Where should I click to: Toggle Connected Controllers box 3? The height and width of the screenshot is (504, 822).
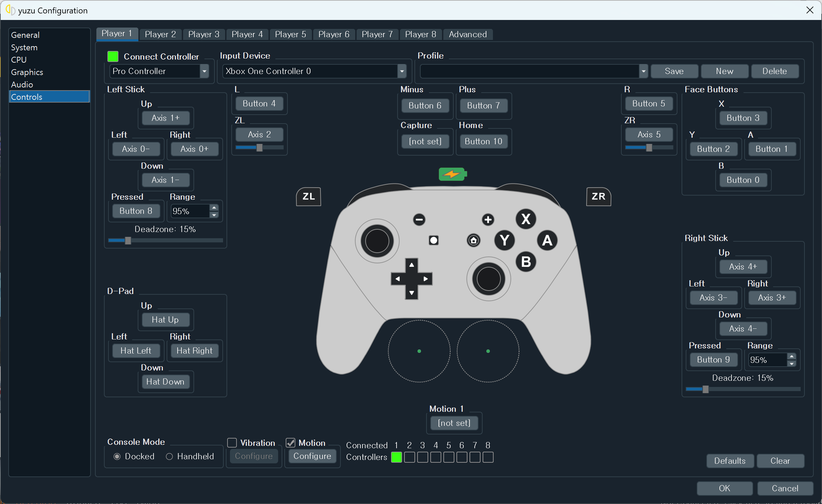click(423, 457)
